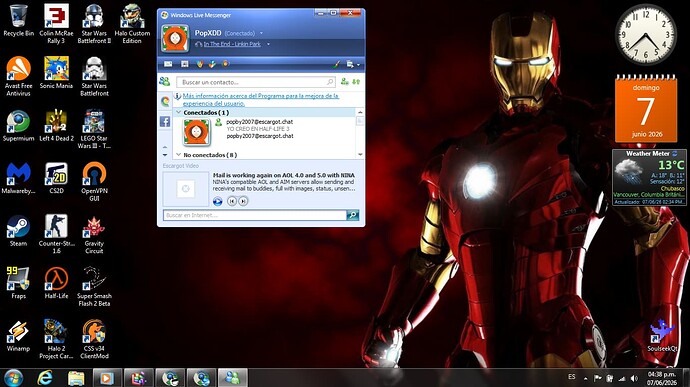
Task: Play the Escargot Video item
Action: point(217,201)
